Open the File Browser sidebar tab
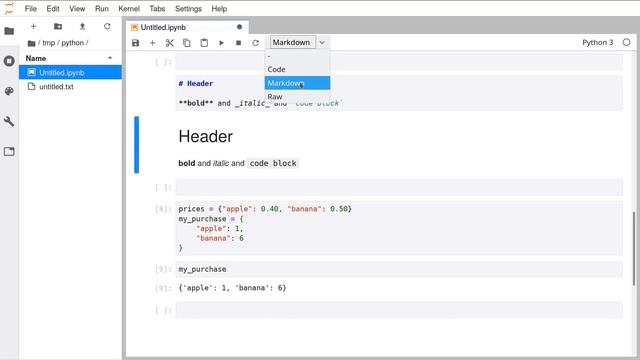Screen dimensions: 640x360 click(9, 31)
